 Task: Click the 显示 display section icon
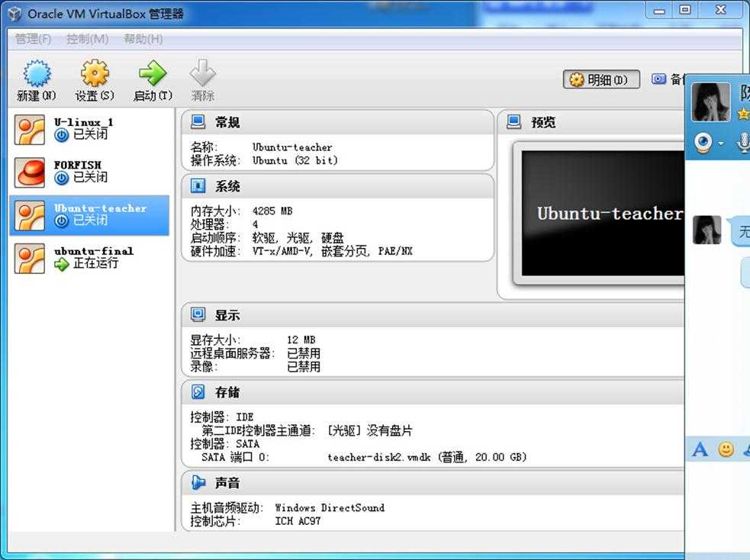point(198,314)
